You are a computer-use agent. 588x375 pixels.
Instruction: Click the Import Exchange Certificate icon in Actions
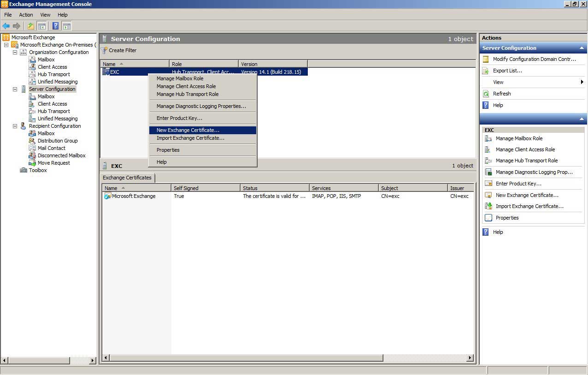488,206
